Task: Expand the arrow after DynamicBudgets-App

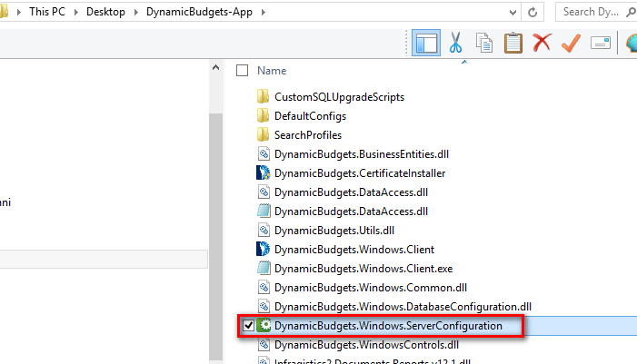Action: 264,12
